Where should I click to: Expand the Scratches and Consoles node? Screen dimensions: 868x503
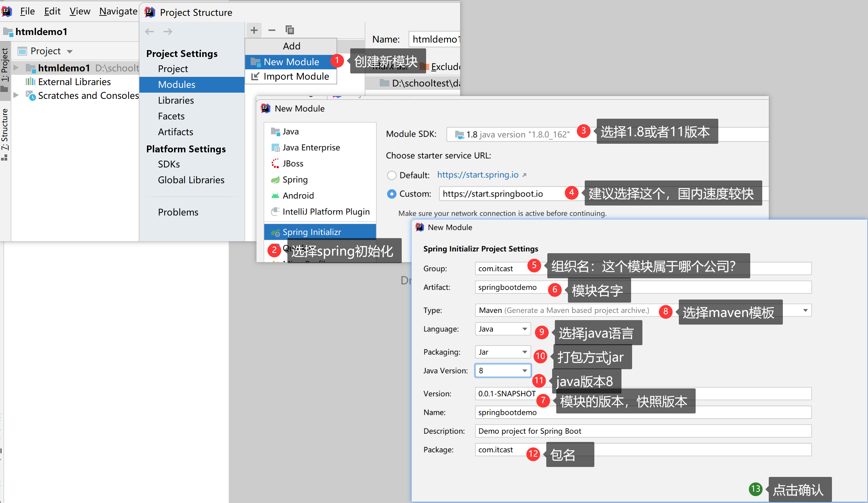point(16,95)
